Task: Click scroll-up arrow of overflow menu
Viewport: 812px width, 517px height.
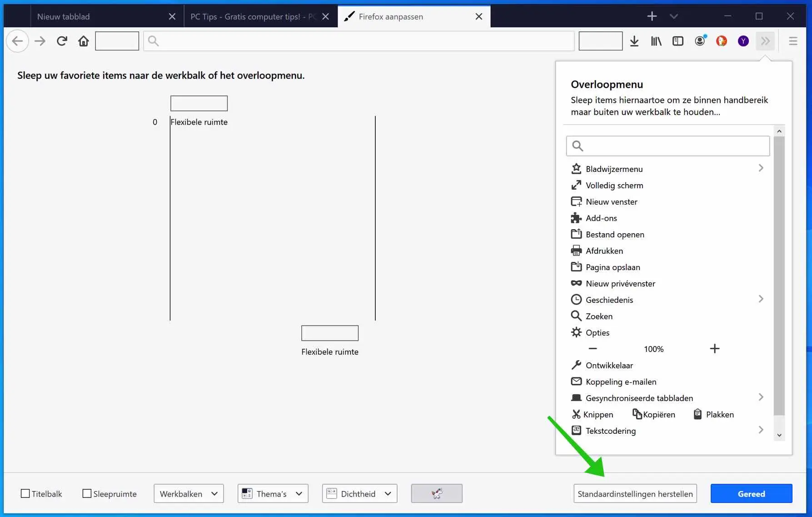Action: coord(779,131)
